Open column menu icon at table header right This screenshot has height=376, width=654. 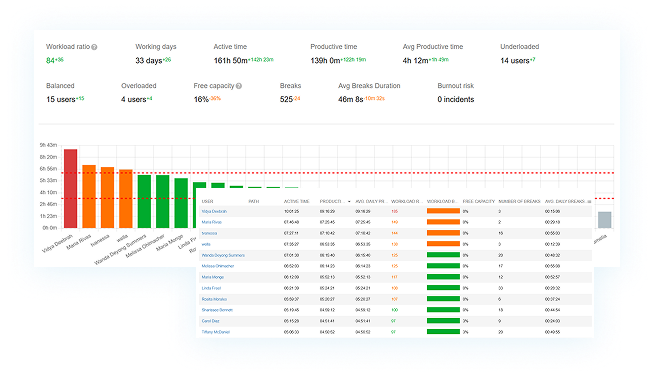click(x=589, y=202)
